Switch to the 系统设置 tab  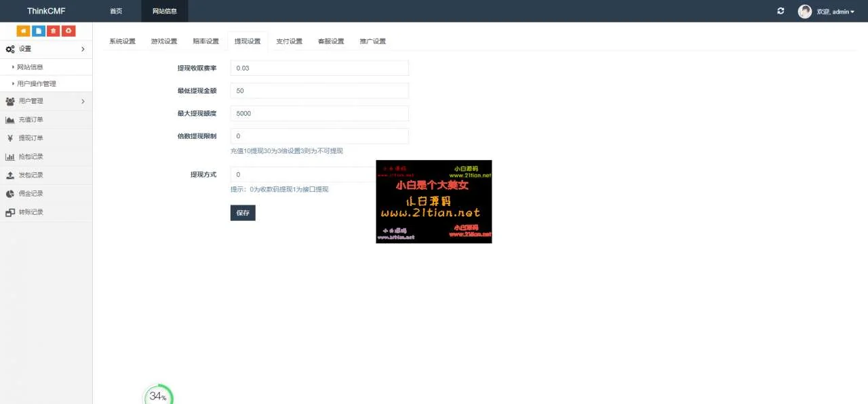122,41
